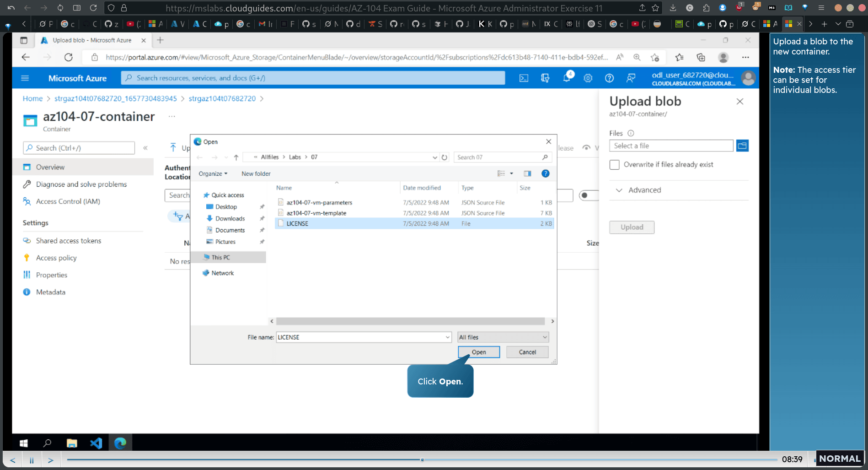868x470 pixels.
Task: Click the Select a file input
Action: tap(671, 146)
